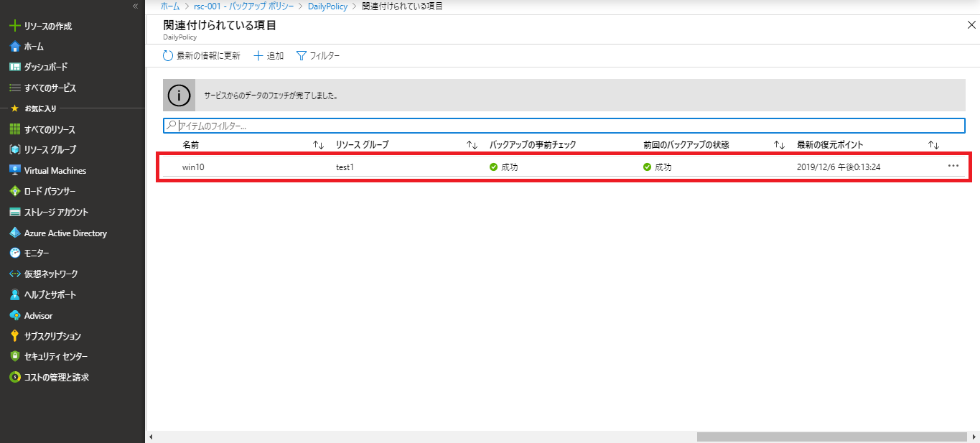Click the Security Center shield icon
Viewport: 980px width, 443px height.
(14, 357)
